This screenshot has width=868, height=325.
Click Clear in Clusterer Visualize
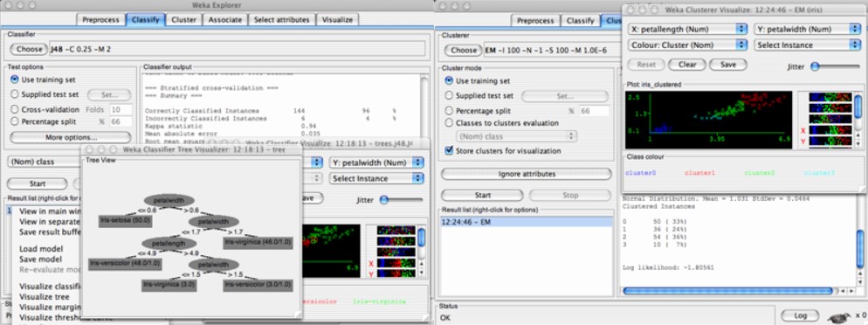tap(687, 65)
